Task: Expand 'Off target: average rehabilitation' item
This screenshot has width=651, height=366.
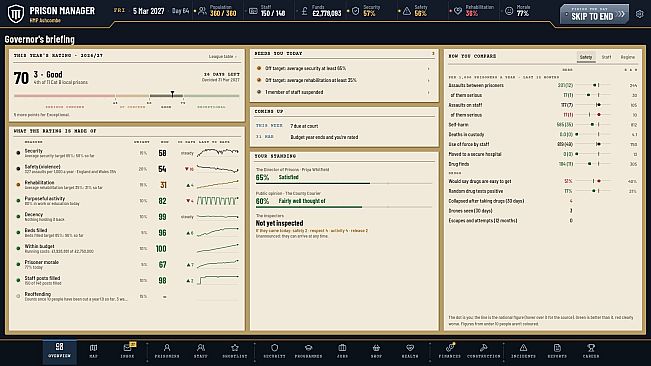Action: pos(344,80)
